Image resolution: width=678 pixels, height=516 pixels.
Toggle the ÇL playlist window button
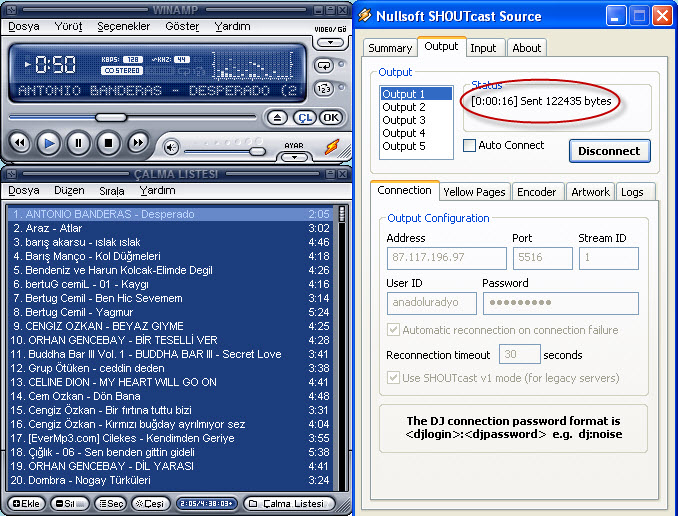[x=305, y=118]
